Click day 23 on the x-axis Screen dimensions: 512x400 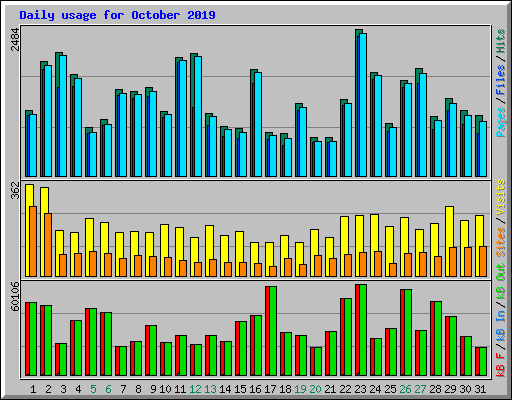pyautogui.click(x=360, y=389)
